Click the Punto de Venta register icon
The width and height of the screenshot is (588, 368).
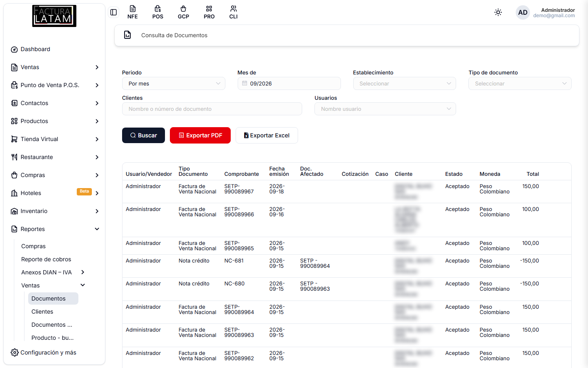click(x=14, y=85)
